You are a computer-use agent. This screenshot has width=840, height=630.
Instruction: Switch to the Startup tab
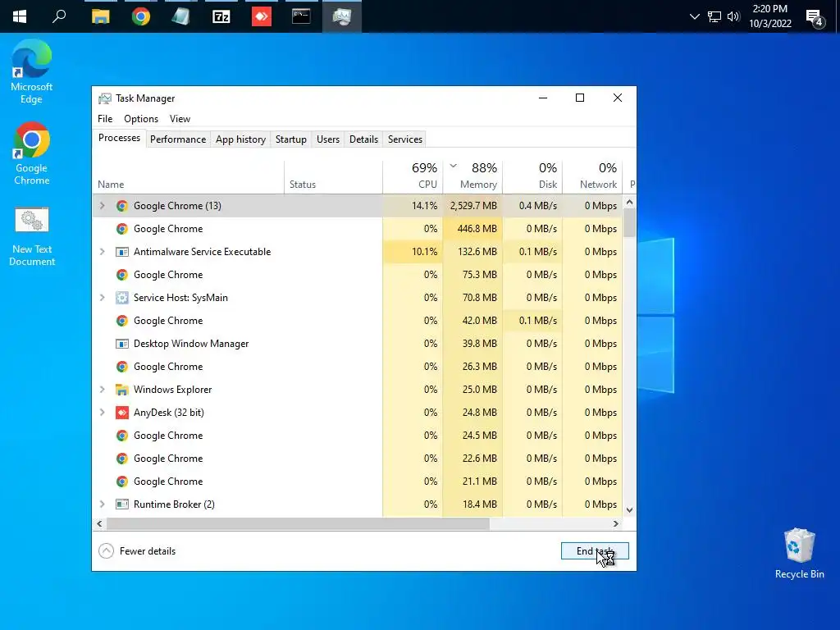291,139
